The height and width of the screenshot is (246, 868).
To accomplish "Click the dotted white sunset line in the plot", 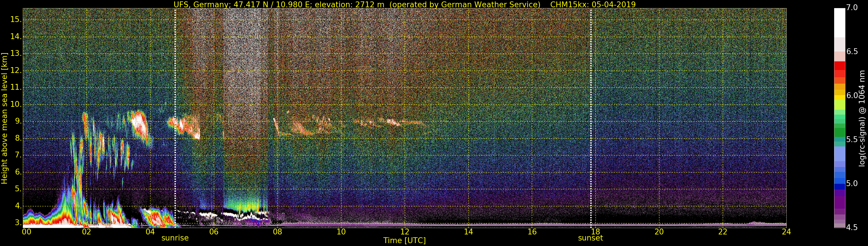I will pos(591,118).
